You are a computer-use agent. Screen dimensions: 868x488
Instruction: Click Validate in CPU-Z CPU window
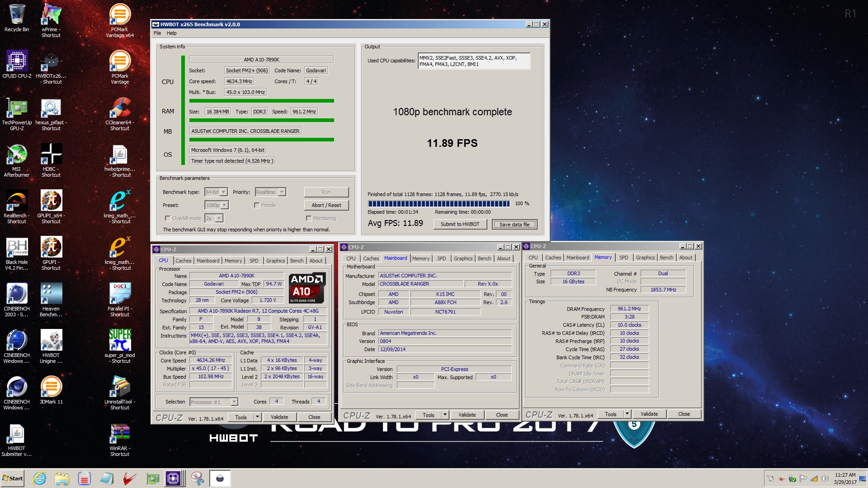(279, 418)
